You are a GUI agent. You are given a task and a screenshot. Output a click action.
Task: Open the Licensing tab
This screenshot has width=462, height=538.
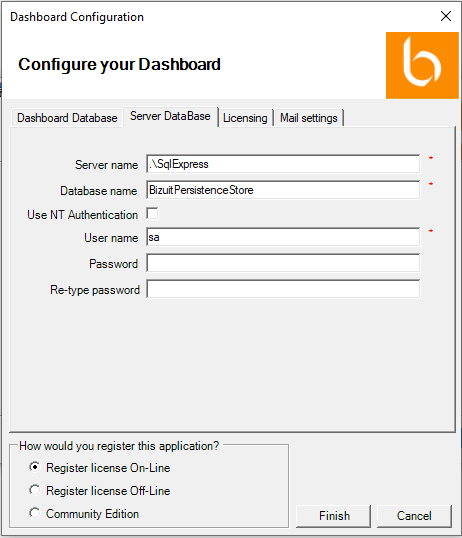(x=245, y=118)
